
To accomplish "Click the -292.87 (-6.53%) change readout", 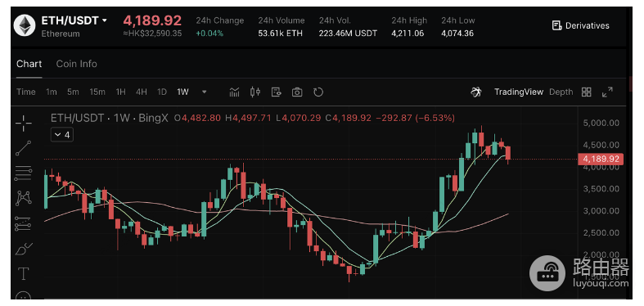I will click(415, 119).
